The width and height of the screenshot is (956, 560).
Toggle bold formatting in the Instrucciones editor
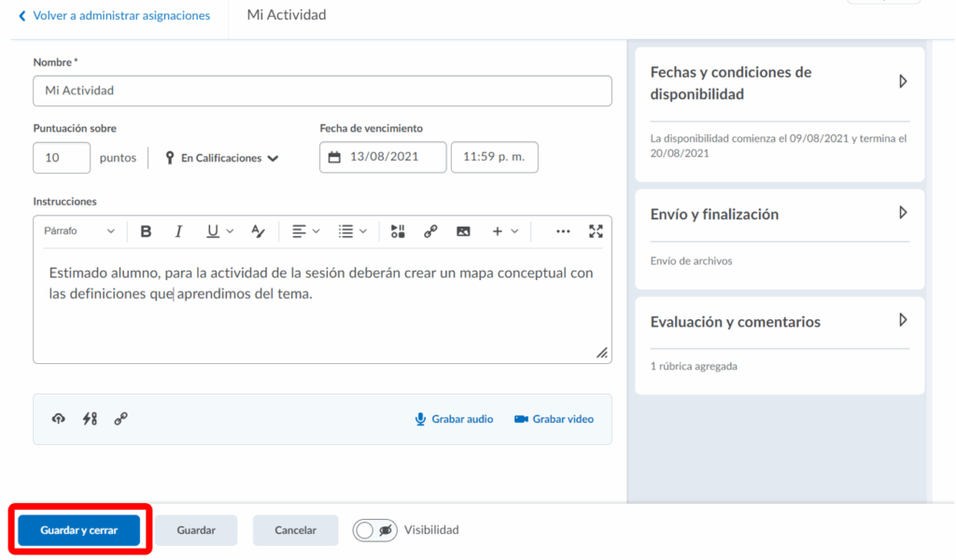(146, 231)
